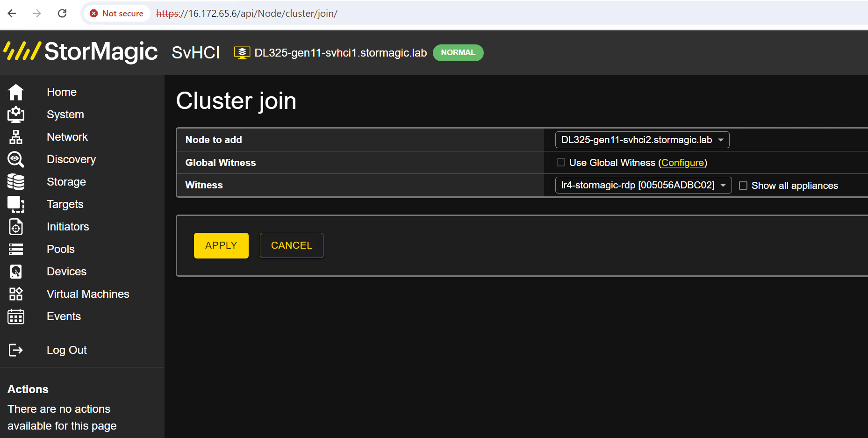868x438 pixels.
Task: Click the Witness row label
Action: coord(204,185)
